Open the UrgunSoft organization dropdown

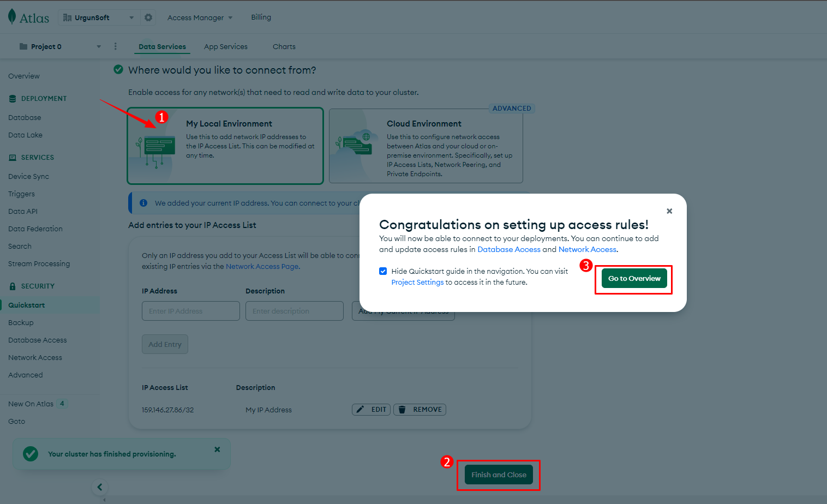click(x=99, y=17)
